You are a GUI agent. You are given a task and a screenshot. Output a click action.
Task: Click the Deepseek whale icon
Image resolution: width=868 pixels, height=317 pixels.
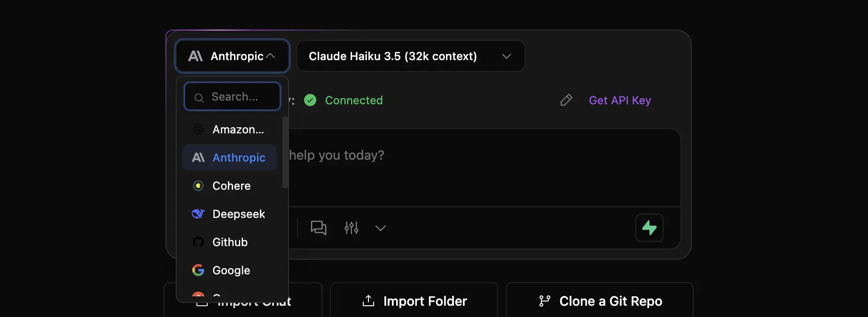[198, 214]
